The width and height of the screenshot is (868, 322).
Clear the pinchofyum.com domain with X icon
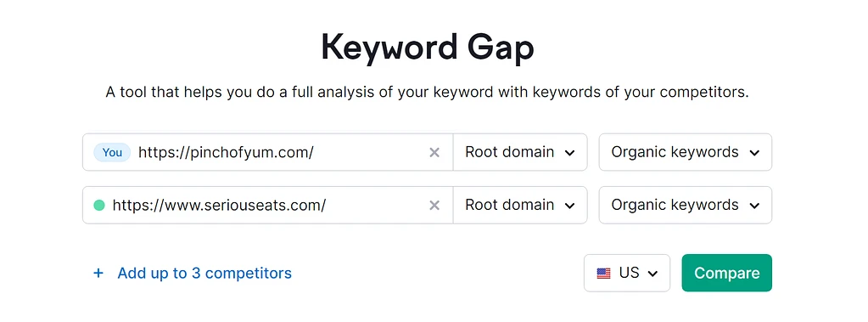[434, 152]
